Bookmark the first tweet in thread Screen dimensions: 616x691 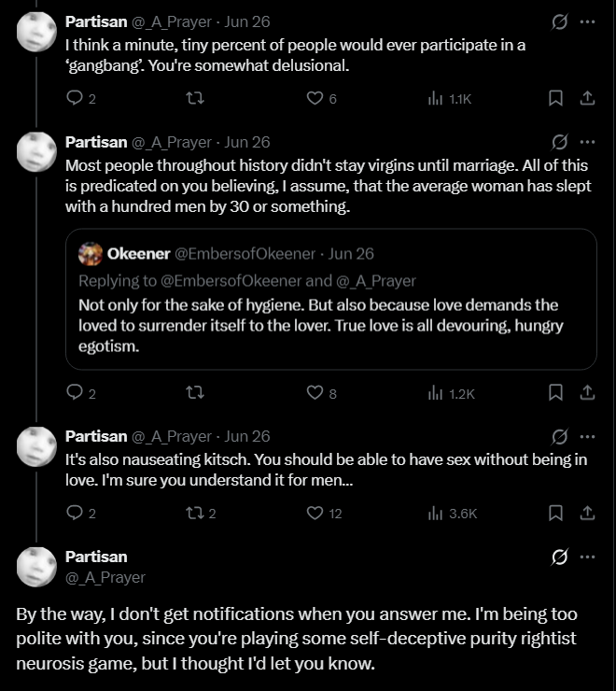[555, 98]
